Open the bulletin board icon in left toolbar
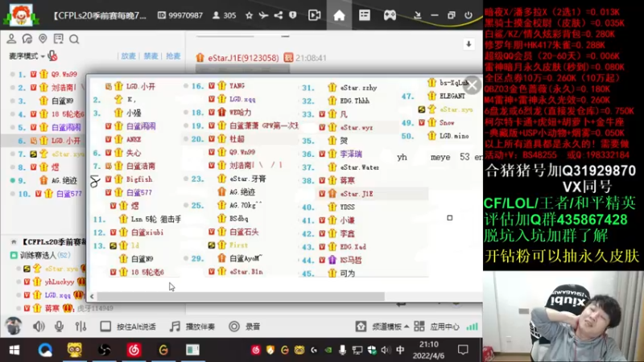The height and width of the screenshot is (362, 644). (x=58, y=39)
